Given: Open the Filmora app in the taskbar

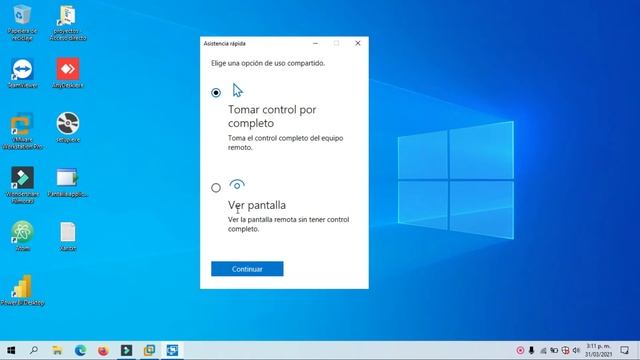Looking at the screenshot, I should click(x=126, y=350).
